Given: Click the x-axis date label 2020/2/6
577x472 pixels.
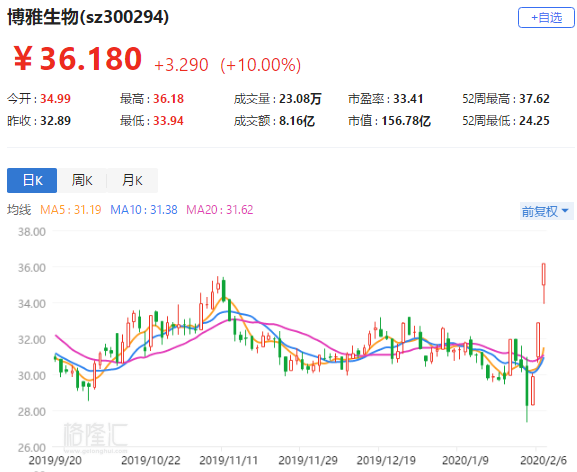Looking at the screenshot, I should pos(543,460).
